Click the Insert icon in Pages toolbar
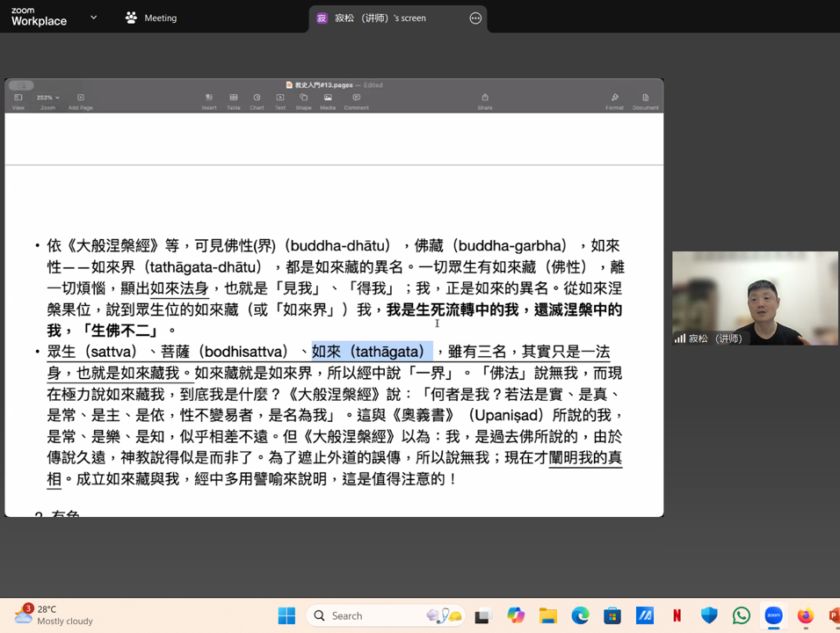 (x=209, y=98)
